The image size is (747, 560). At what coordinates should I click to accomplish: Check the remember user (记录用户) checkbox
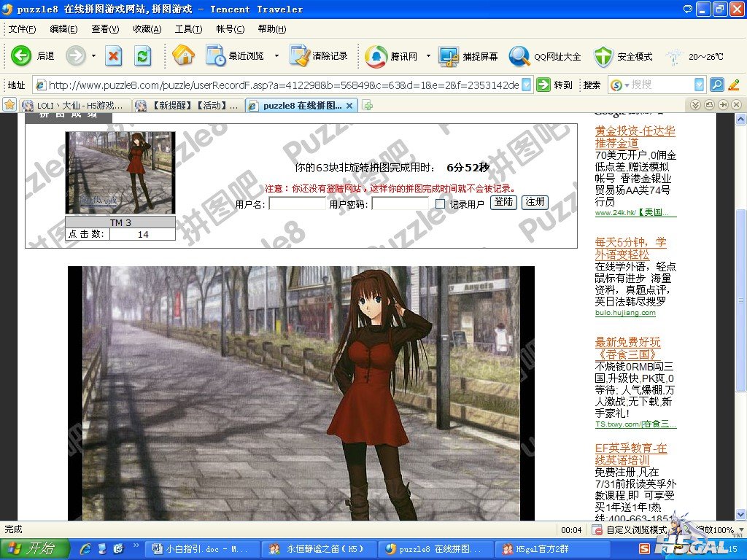coord(440,204)
